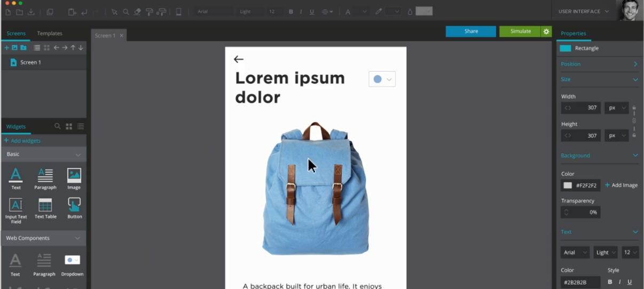Collapse the Basic widgets group

pyautogui.click(x=78, y=154)
